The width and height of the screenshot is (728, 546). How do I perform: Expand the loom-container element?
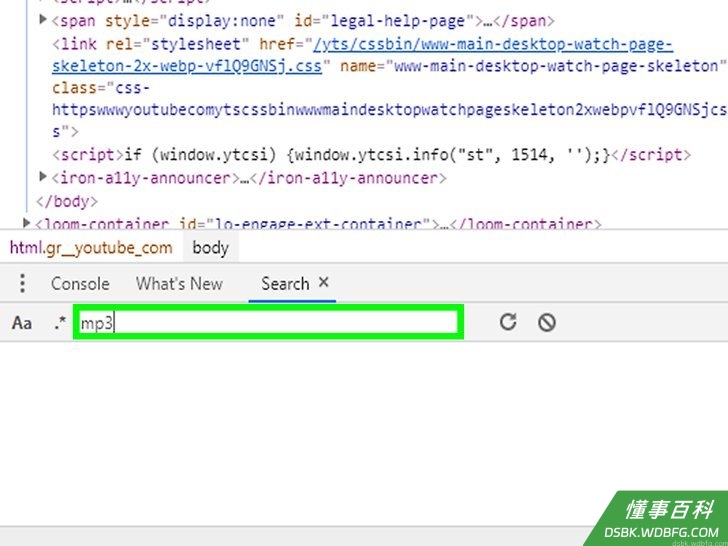[27, 223]
